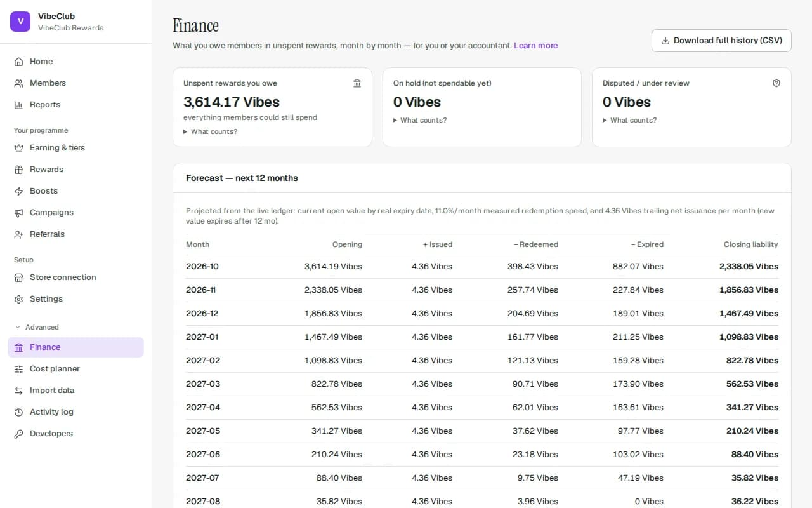Screen dimensions: 812x508
Task: Click the Reports bar chart icon
Action: [x=18, y=105]
